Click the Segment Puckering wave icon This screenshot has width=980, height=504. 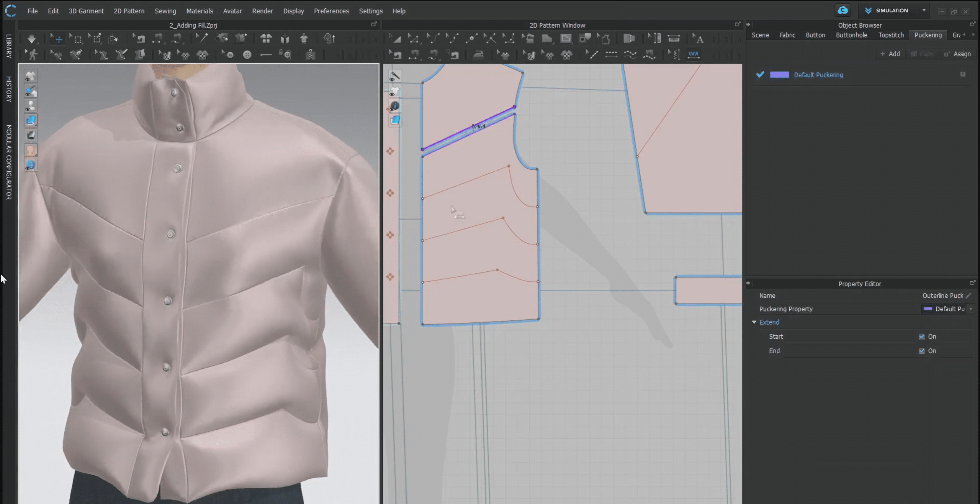pyautogui.click(x=693, y=54)
